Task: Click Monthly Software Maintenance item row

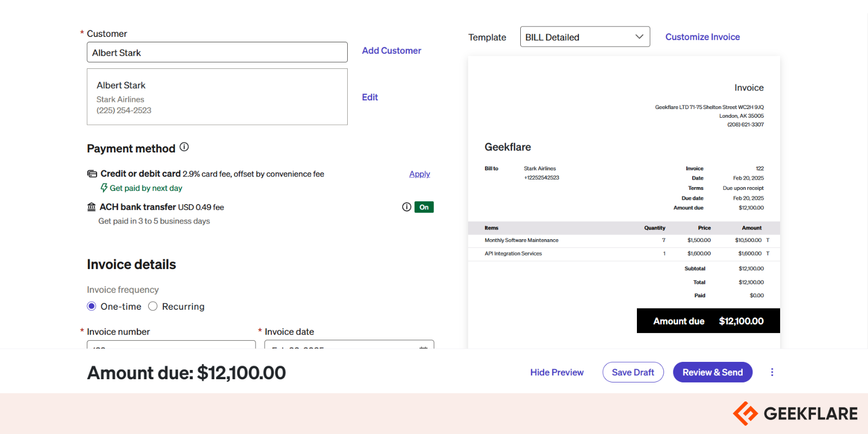Action: click(624, 240)
